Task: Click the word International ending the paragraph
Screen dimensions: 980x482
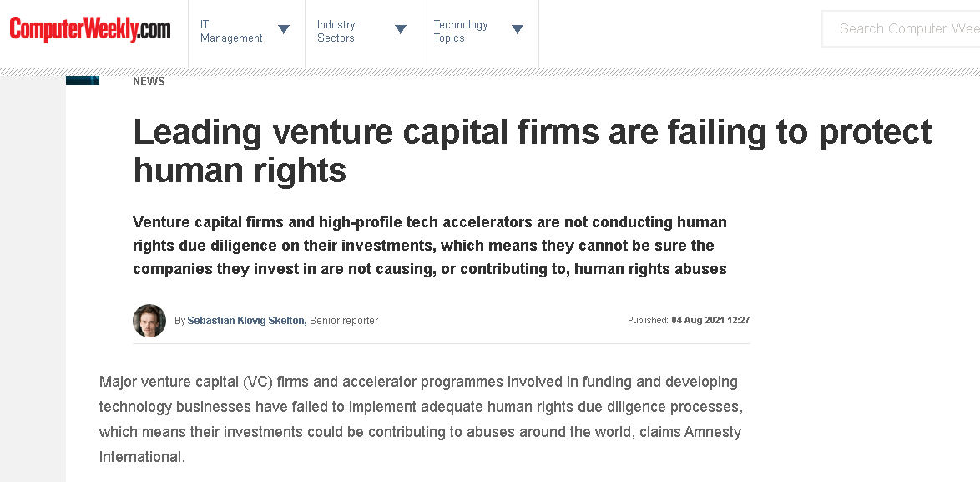Action: (x=140, y=457)
